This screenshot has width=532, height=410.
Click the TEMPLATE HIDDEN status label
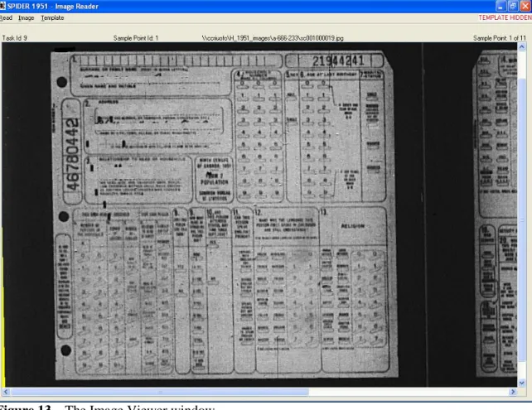505,17
